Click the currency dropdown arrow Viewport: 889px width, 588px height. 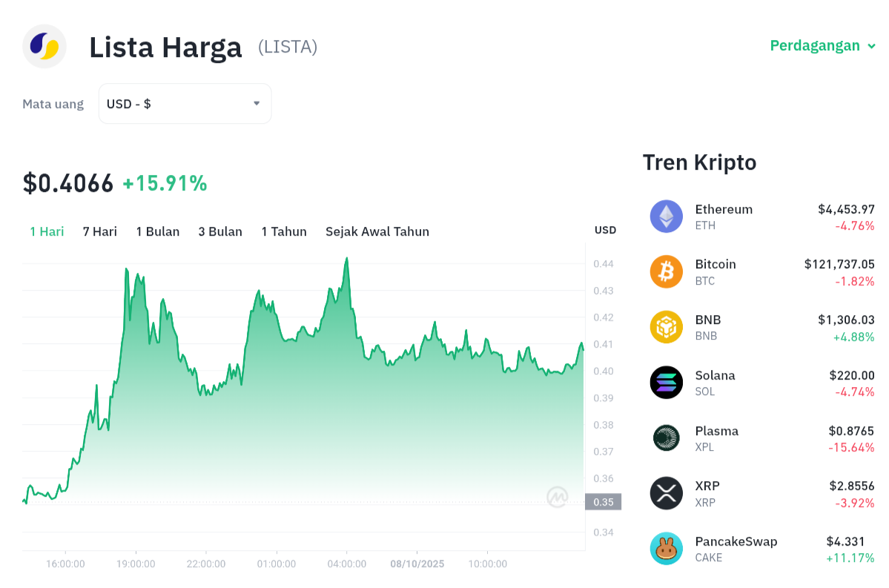257,104
